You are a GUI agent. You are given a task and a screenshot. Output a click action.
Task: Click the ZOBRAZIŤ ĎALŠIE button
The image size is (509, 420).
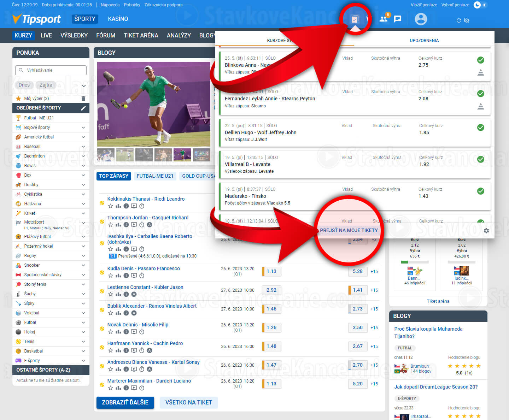pyautogui.click(x=125, y=402)
